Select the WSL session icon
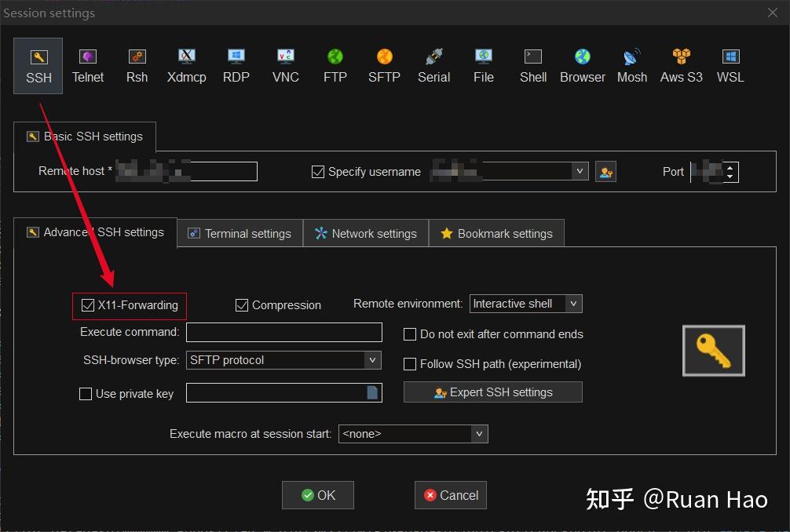Screen dimensions: 790x532 click(730, 66)
